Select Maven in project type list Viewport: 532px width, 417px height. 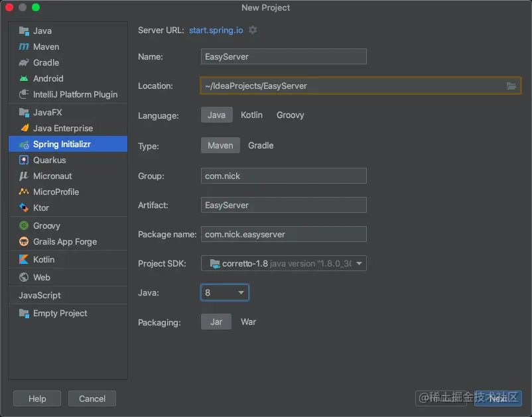(46, 47)
